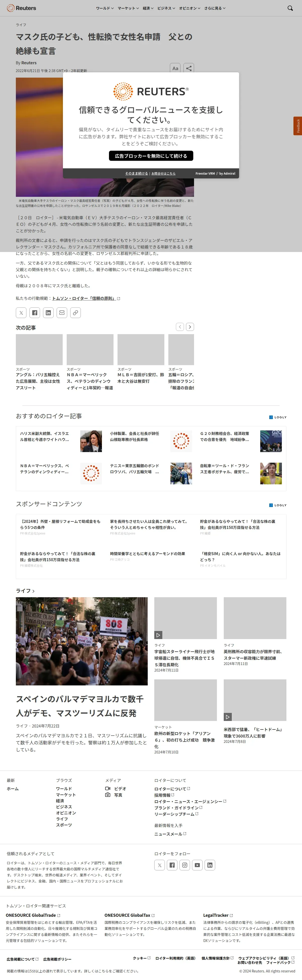Open the search magnifier icon in header
Viewport: 302px width, 980px height.
290,8
